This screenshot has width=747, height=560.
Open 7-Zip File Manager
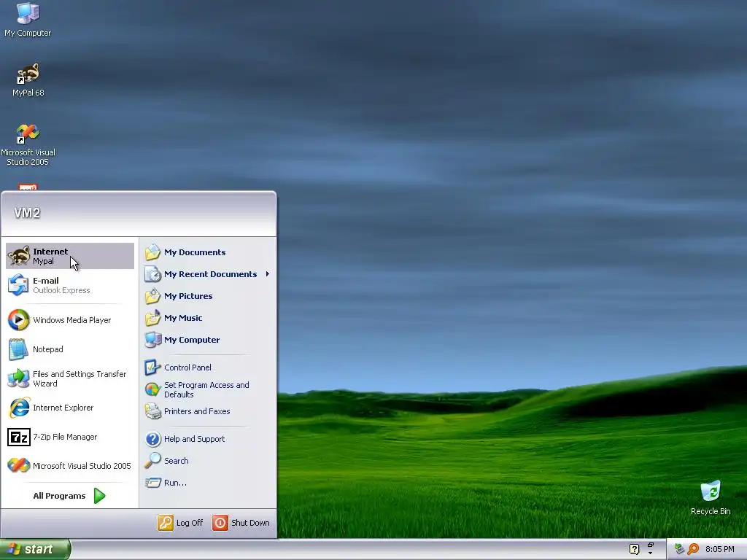(x=70, y=437)
